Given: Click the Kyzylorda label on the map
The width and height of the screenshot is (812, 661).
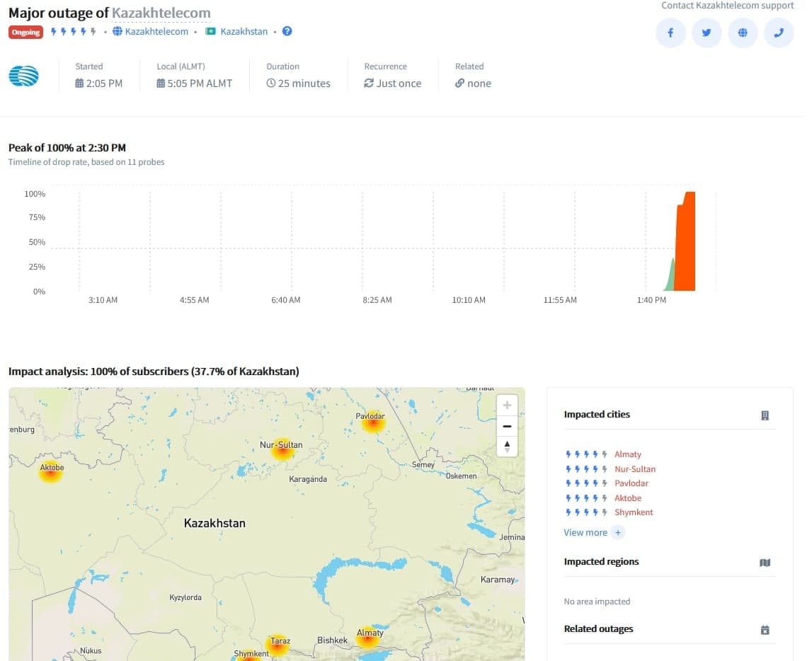Looking at the screenshot, I should [x=185, y=597].
